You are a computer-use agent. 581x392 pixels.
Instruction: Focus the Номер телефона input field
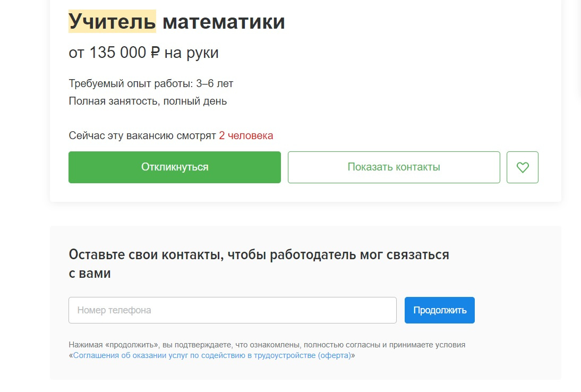pos(232,310)
